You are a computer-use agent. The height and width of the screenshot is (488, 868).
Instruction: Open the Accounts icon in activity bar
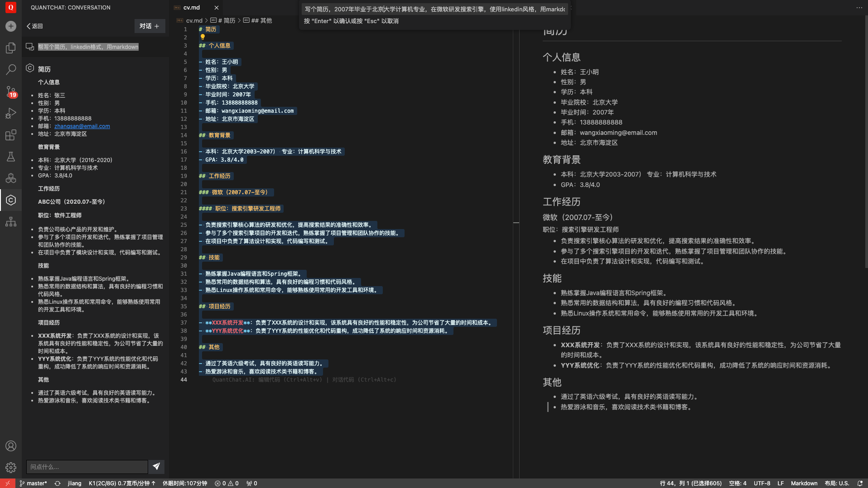[11, 446]
